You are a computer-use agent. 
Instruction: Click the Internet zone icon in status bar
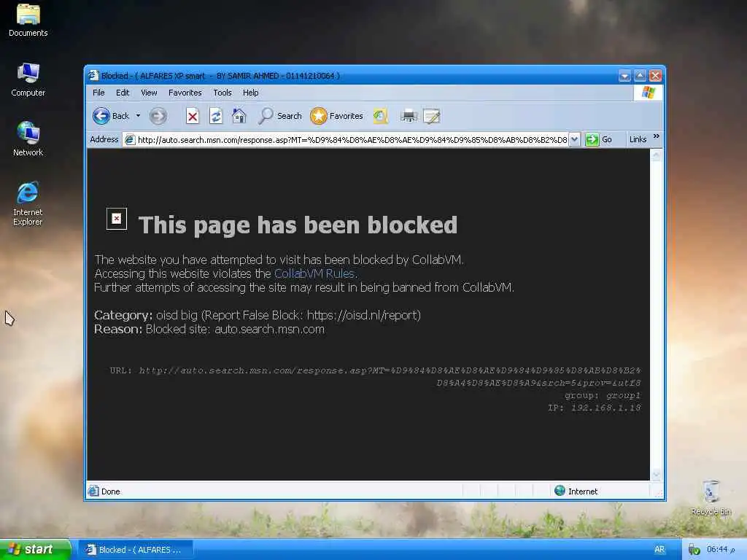[x=560, y=491]
